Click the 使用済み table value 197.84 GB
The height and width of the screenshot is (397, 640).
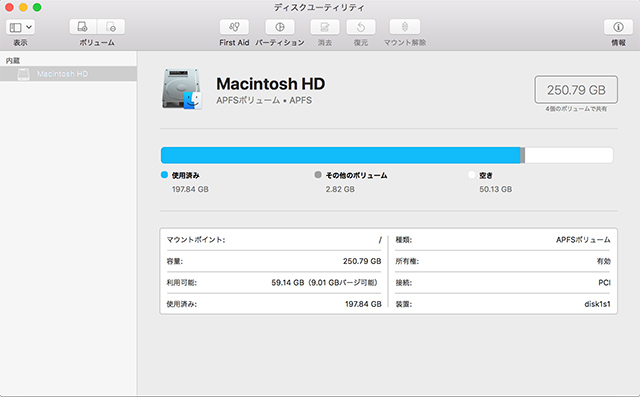click(363, 304)
